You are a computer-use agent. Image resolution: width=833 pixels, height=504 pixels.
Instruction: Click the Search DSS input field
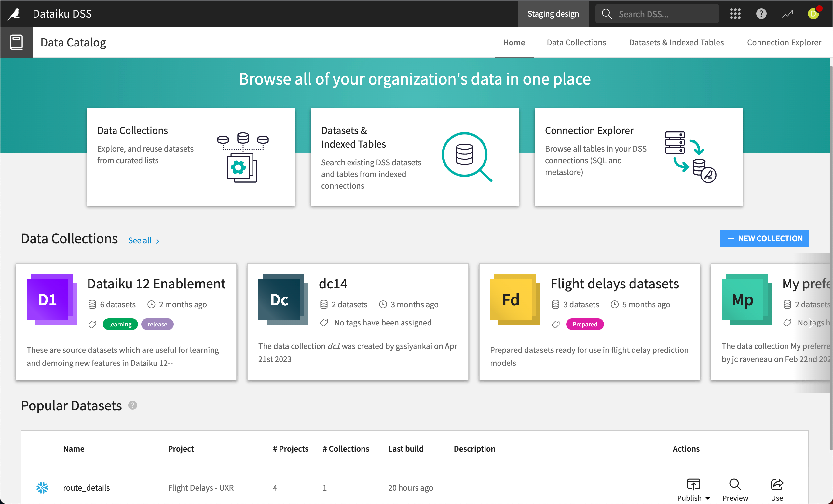click(x=657, y=14)
